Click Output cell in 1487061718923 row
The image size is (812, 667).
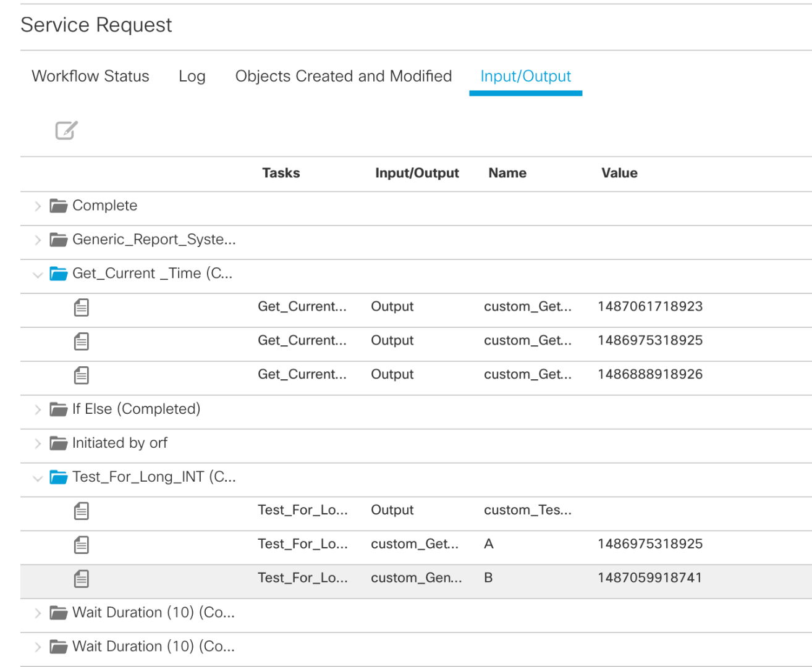[x=392, y=307]
